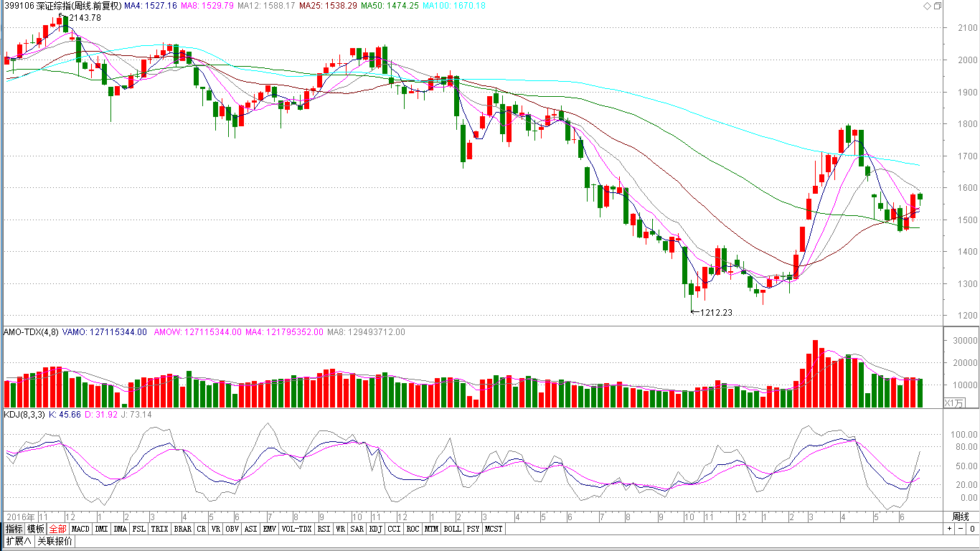
Task: Click the minus zoom button
Action: (x=961, y=529)
